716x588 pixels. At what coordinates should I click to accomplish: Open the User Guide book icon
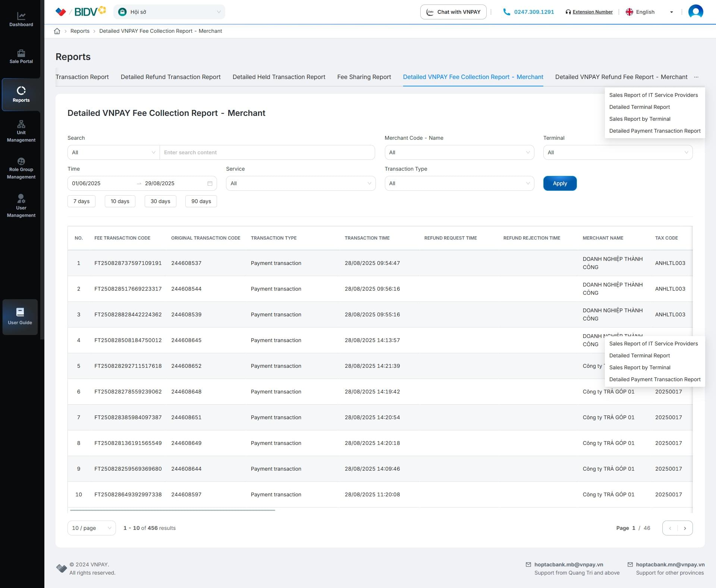tap(20, 312)
